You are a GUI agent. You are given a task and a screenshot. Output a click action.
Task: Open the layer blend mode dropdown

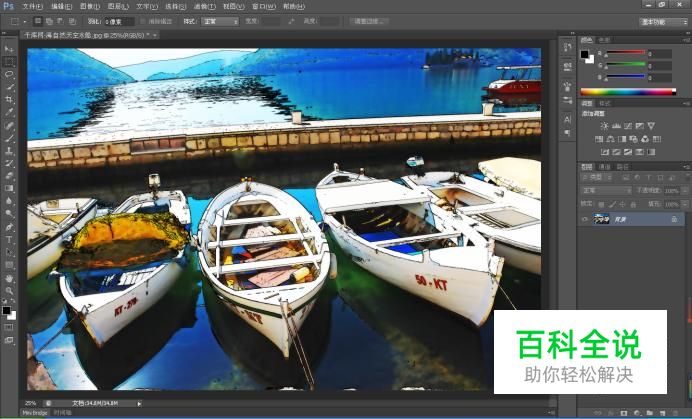click(607, 190)
